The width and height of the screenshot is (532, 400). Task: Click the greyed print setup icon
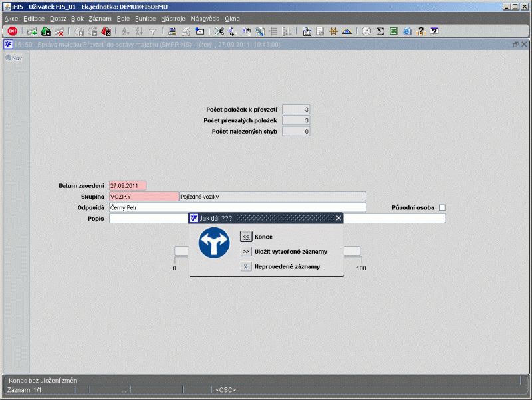tap(186, 31)
